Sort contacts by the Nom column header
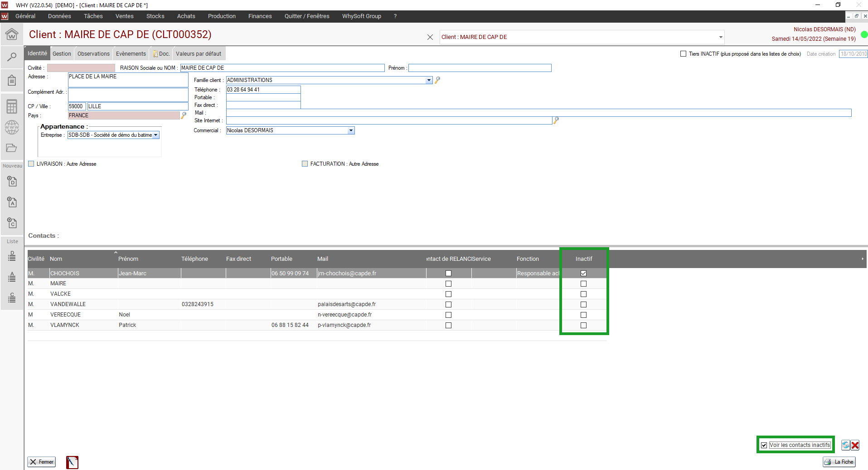Screen dimensions: 868x470 coord(56,259)
